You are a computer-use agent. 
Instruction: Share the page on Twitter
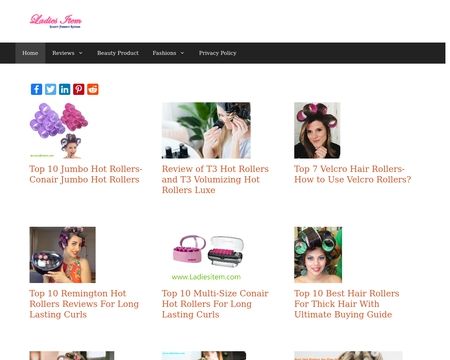pos(50,89)
